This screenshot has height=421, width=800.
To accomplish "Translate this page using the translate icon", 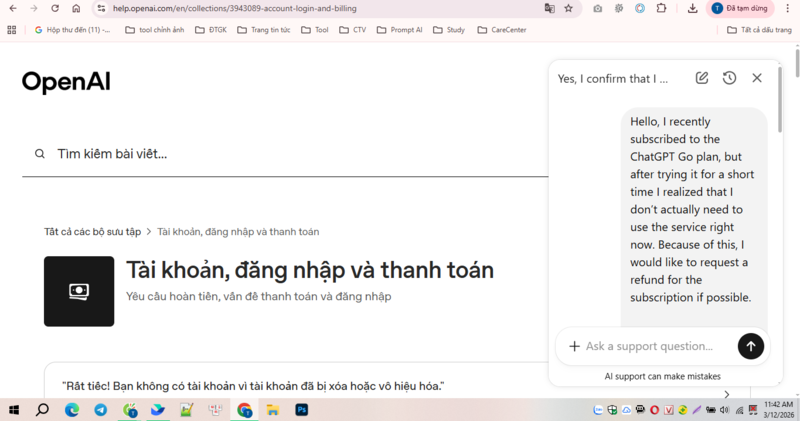I will (x=549, y=8).
